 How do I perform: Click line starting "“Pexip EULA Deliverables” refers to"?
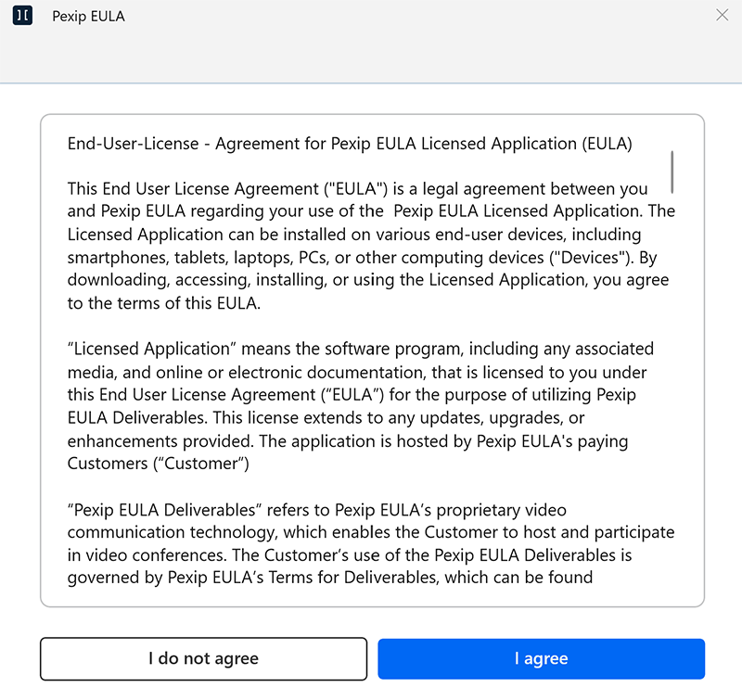tap(316, 510)
